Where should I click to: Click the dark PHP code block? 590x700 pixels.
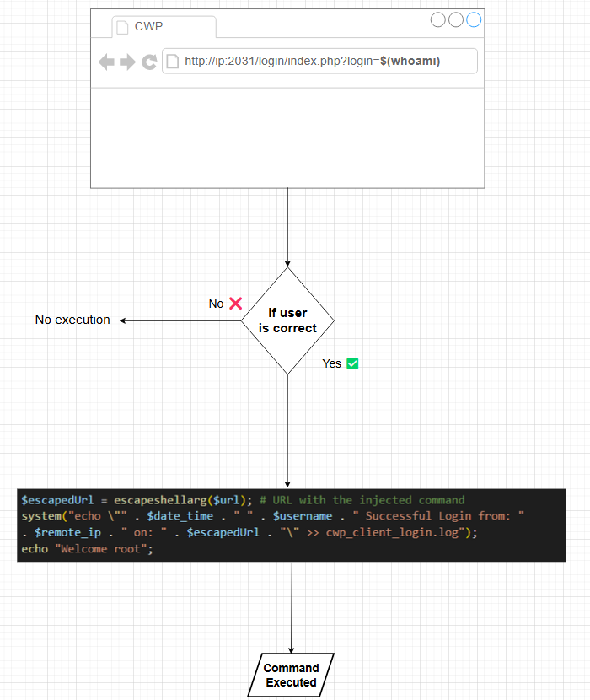click(292, 525)
